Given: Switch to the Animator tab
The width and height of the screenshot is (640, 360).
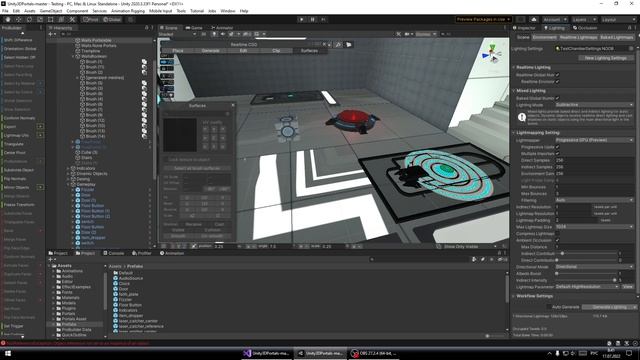Looking at the screenshot, I should 222,28.
